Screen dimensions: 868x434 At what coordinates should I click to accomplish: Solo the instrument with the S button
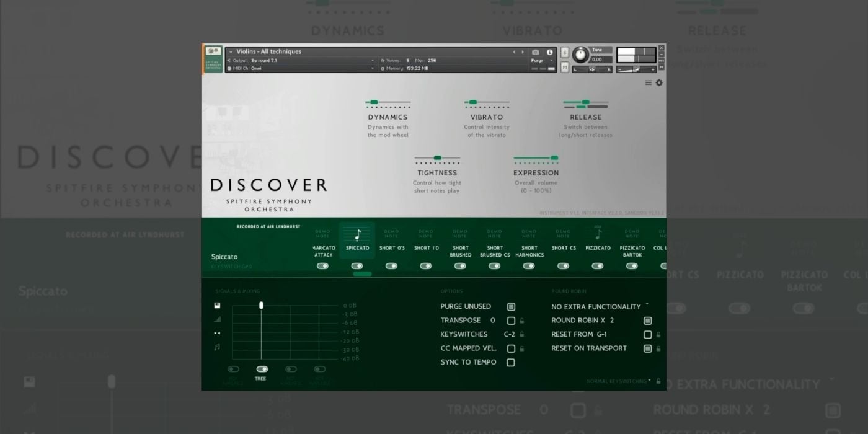565,53
